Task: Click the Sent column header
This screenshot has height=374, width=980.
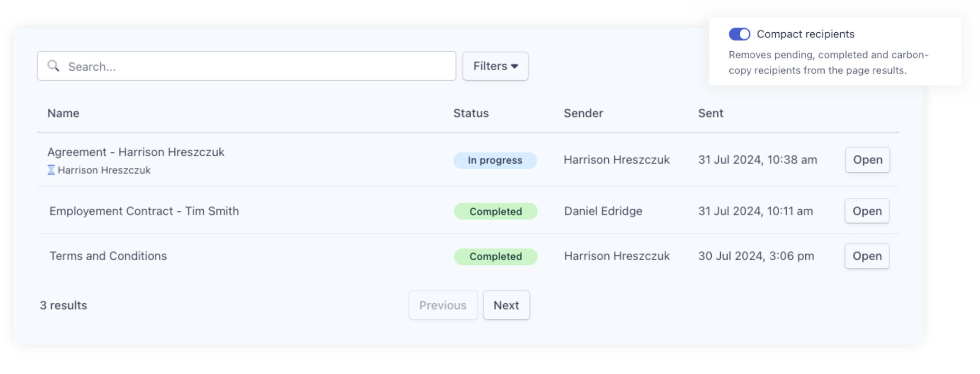Action: click(x=710, y=113)
